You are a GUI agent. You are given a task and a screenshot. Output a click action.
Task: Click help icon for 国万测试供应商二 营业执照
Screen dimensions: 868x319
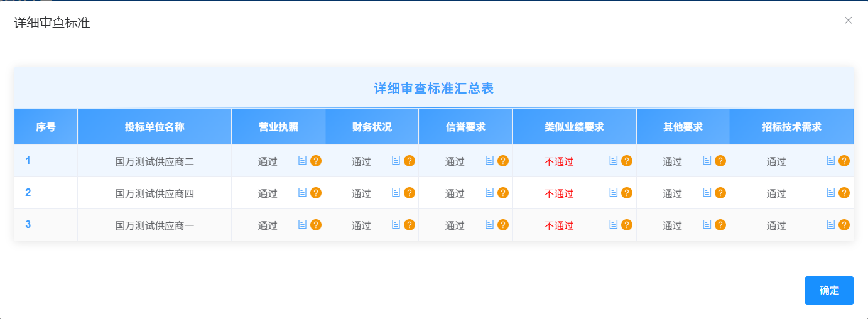point(316,161)
